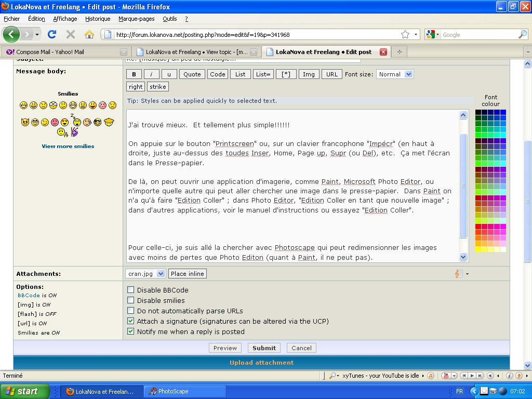532x399 pixels.
Task: Skip to next track in xyTunes
Action: [x=480, y=376]
